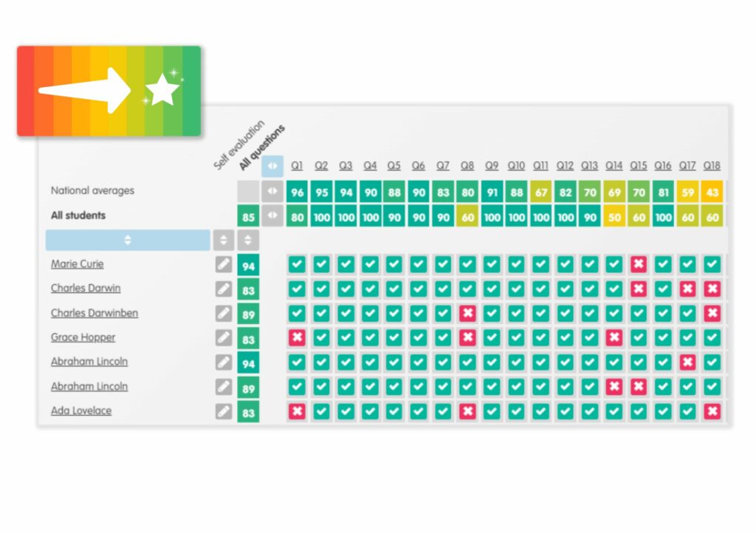Toggle Charles Darwinben's red cross on Q8
The height and width of the screenshot is (533, 756).
pos(467,313)
